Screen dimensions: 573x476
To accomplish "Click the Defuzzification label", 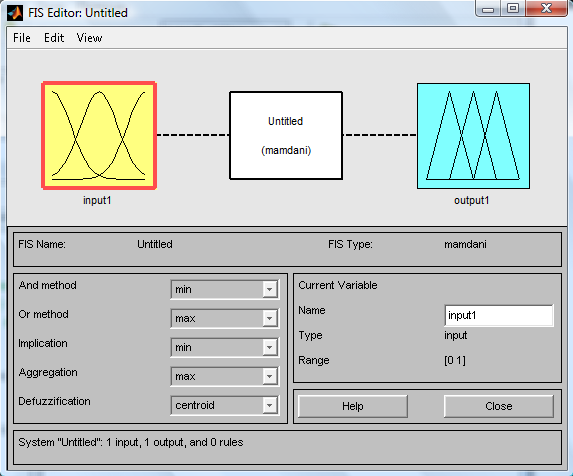I will [54, 401].
